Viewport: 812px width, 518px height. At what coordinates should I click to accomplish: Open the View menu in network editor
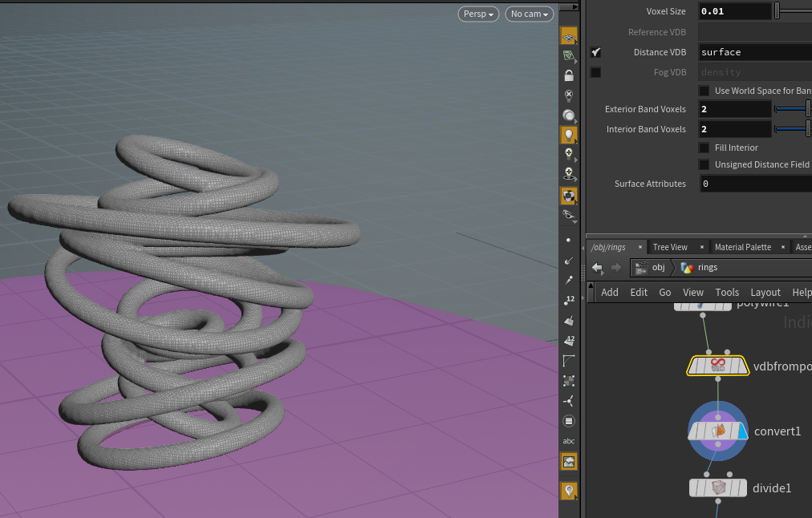point(693,293)
